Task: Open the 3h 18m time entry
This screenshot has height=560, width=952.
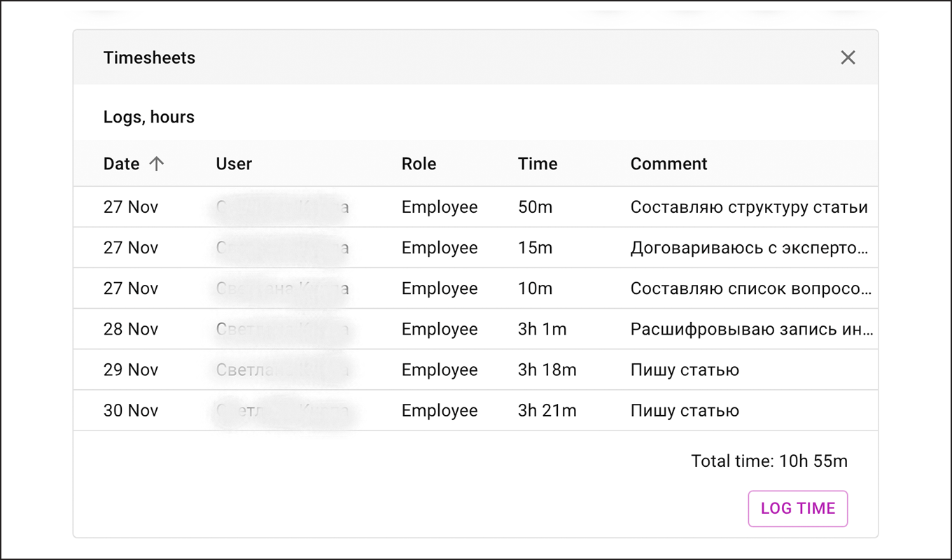Action: click(547, 370)
